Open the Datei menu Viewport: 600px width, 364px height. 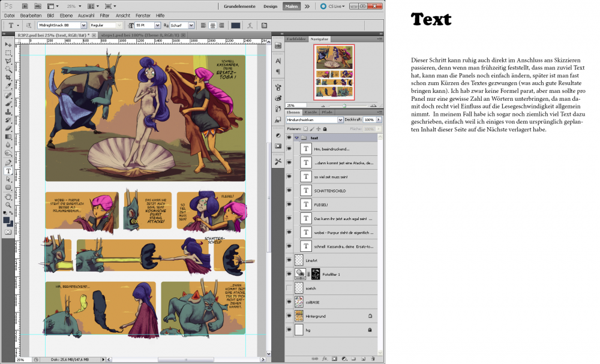[9, 16]
